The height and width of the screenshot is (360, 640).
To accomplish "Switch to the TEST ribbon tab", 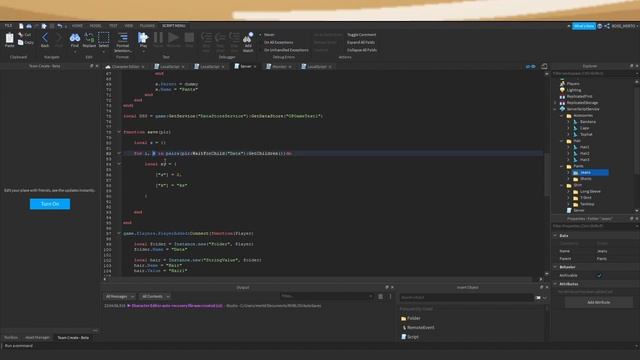I will [x=113, y=26].
